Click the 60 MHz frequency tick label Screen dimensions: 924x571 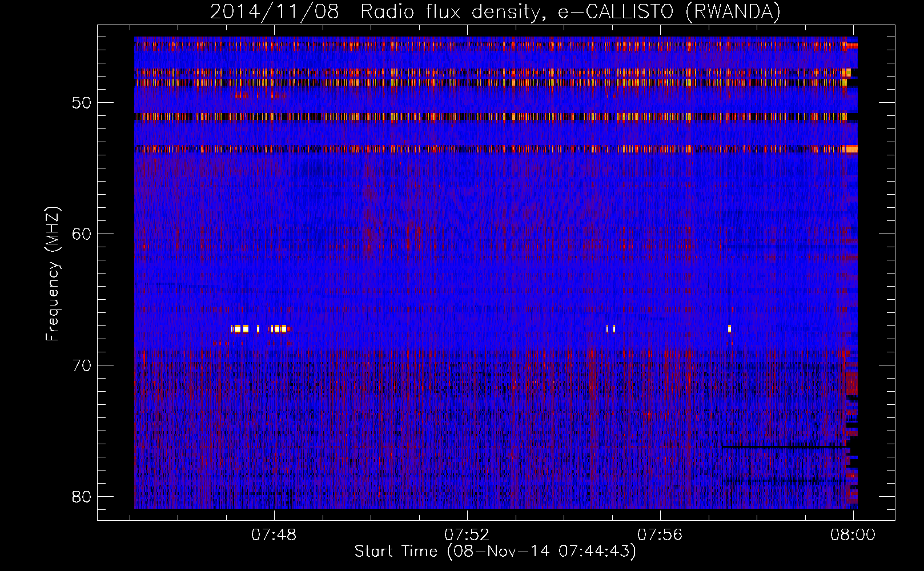click(x=82, y=234)
